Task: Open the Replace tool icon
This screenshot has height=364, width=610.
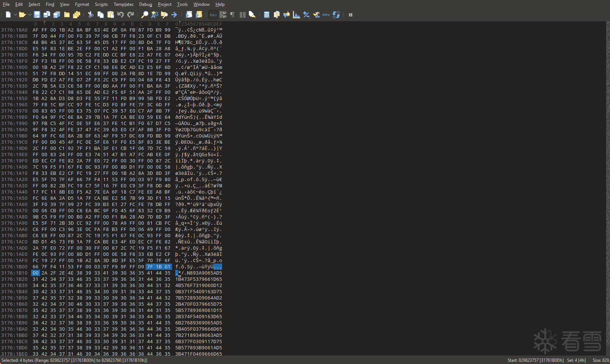Action: coord(155,15)
